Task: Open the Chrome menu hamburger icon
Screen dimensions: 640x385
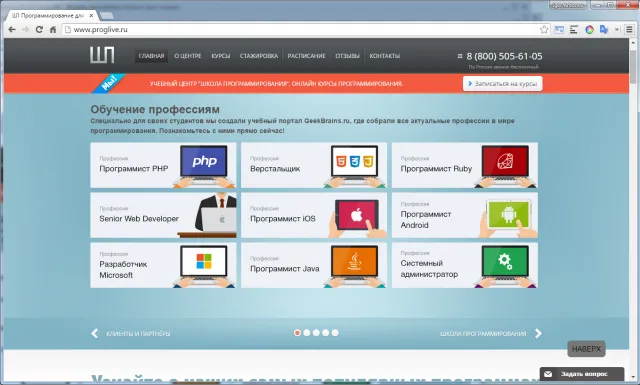Action: (629, 30)
